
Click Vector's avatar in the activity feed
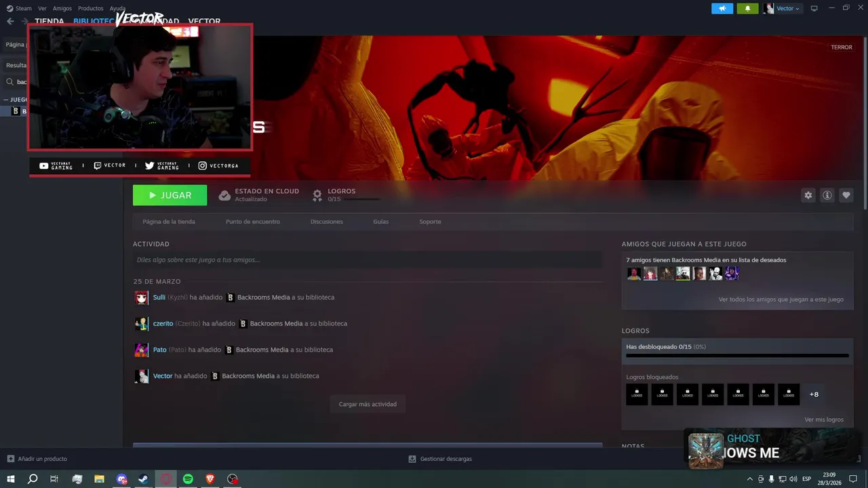(141, 376)
